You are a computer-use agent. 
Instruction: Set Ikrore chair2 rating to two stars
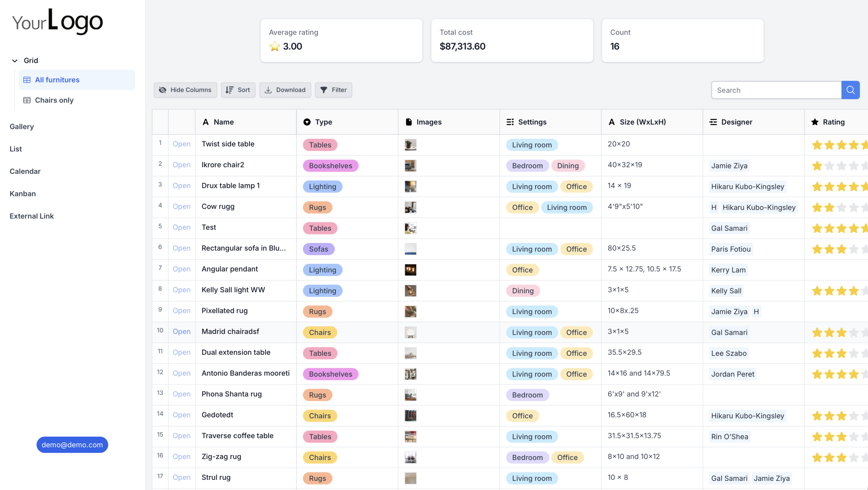point(829,166)
